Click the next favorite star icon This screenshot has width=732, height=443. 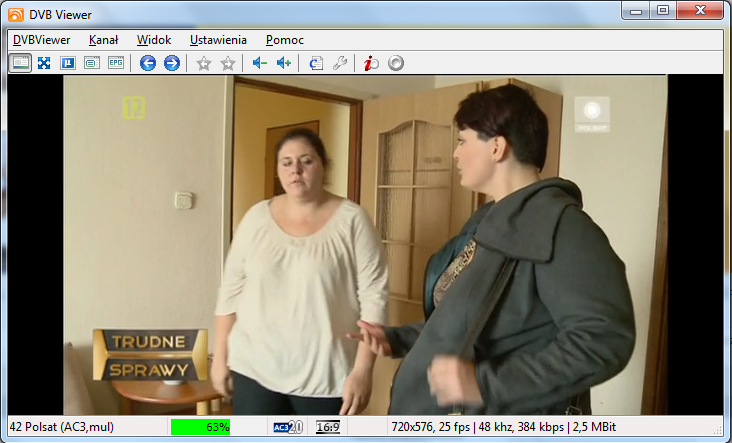pos(228,63)
